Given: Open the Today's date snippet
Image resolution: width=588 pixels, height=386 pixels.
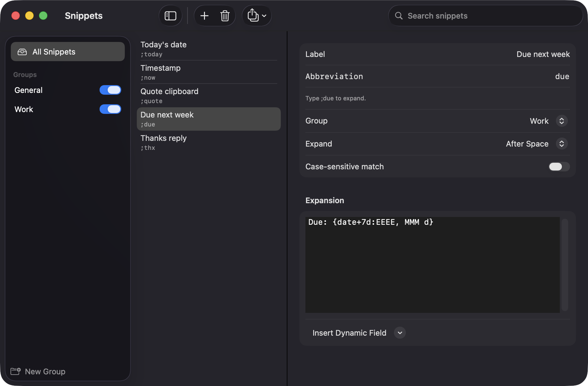Looking at the screenshot, I should point(208,49).
